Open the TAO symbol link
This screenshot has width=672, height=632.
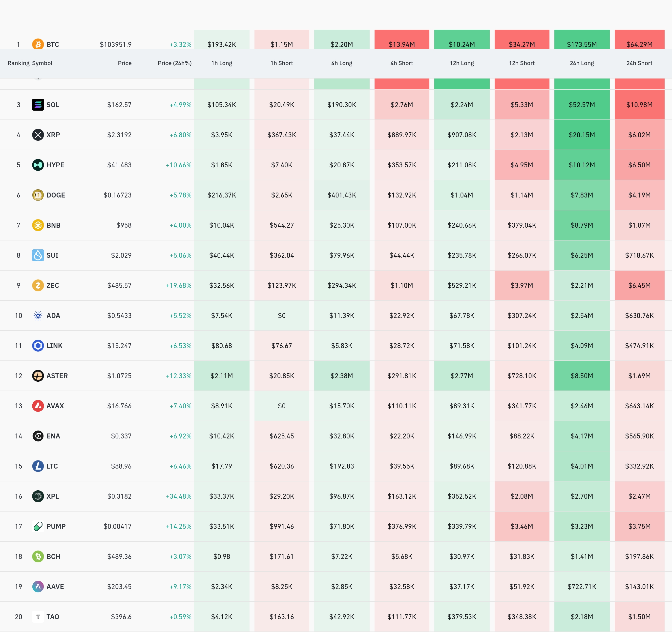(x=53, y=617)
